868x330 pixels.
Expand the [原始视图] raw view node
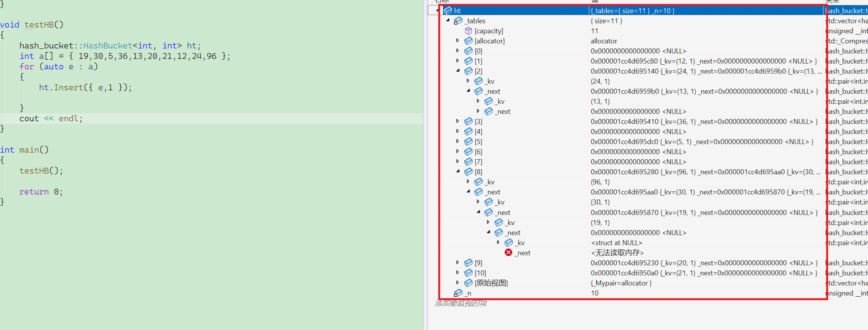click(458, 282)
